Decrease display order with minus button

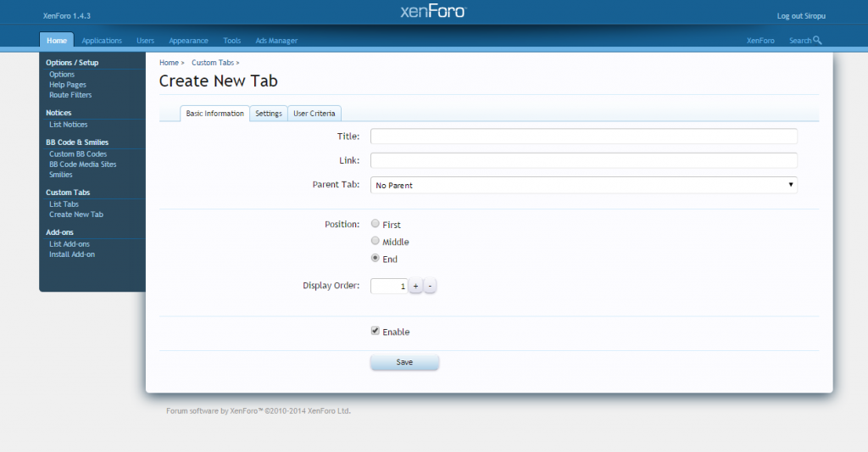point(430,287)
